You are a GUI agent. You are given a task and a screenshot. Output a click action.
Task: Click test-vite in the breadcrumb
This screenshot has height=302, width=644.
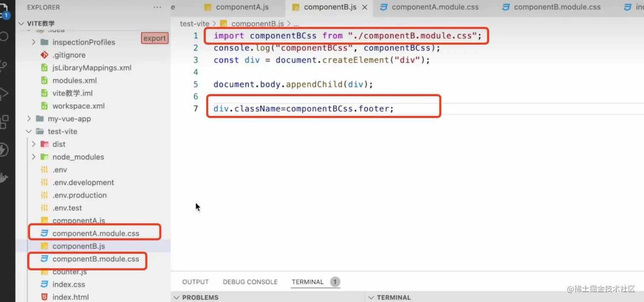pyautogui.click(x=195, y=24)
